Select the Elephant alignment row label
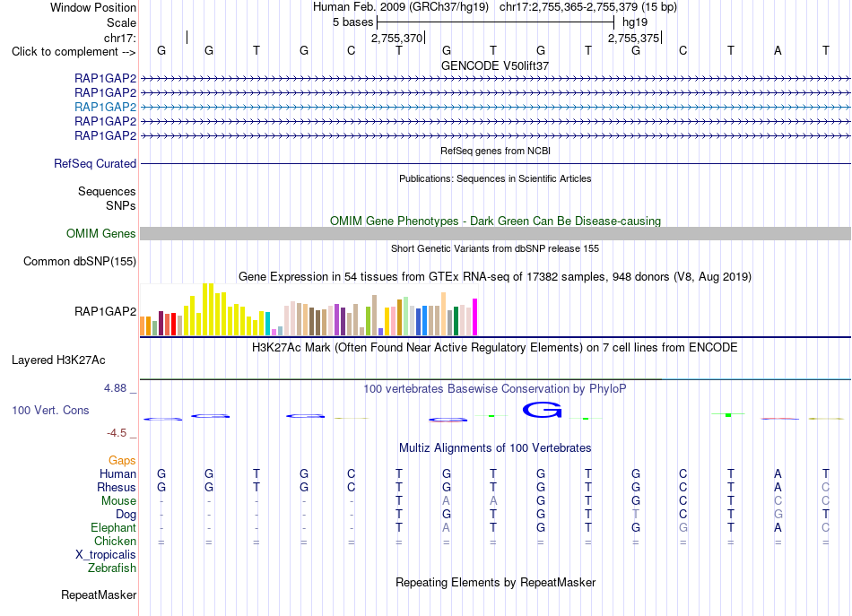This screenshot has height=616, width=852. (x=113, y=527)
